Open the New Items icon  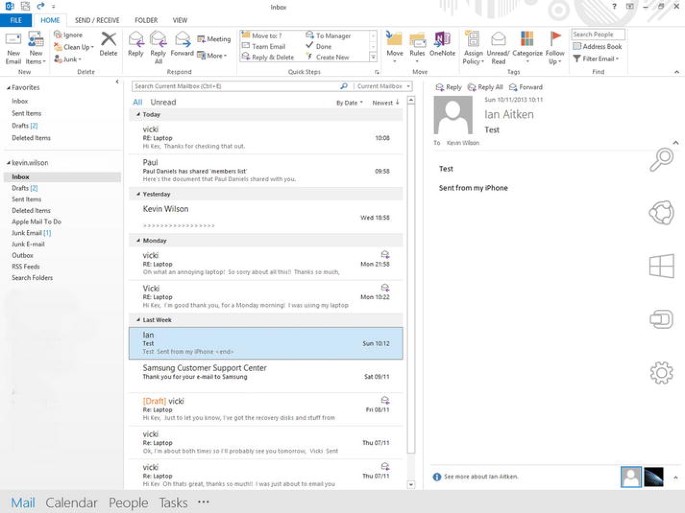tap(36, 40)
